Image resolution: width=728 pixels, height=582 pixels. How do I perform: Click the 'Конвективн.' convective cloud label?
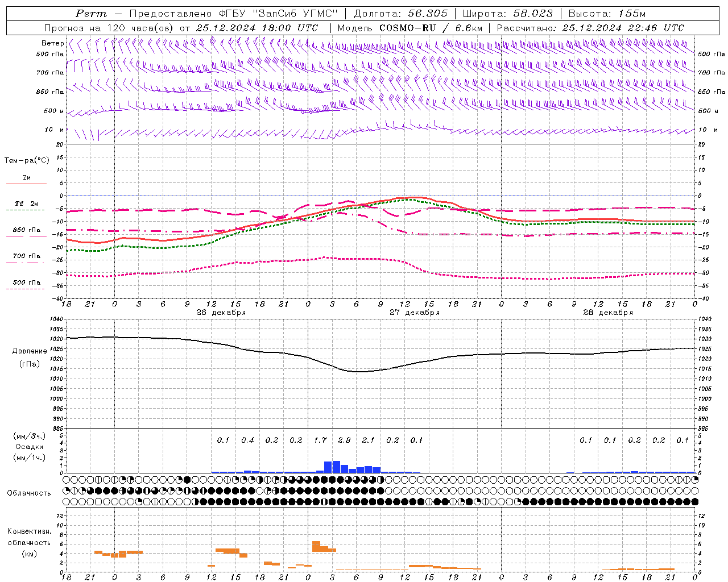pyautogui.click(x=30, y=531)
